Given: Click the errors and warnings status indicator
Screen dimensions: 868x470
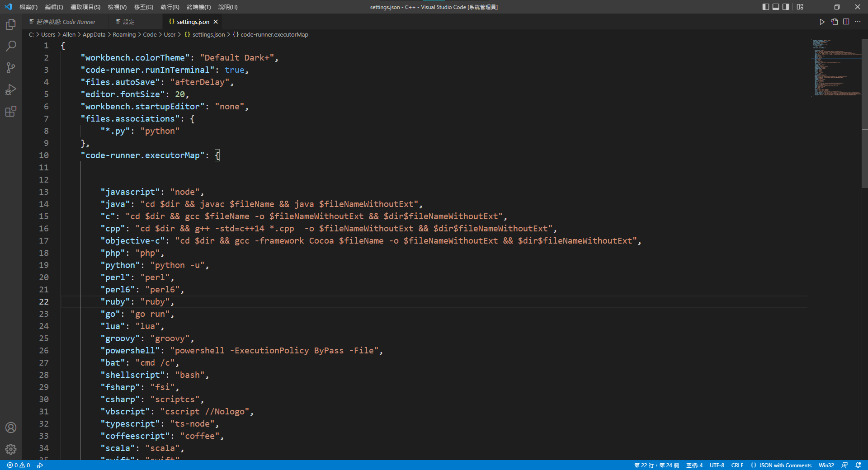Looking at the screenshot, I should point(19,465).
